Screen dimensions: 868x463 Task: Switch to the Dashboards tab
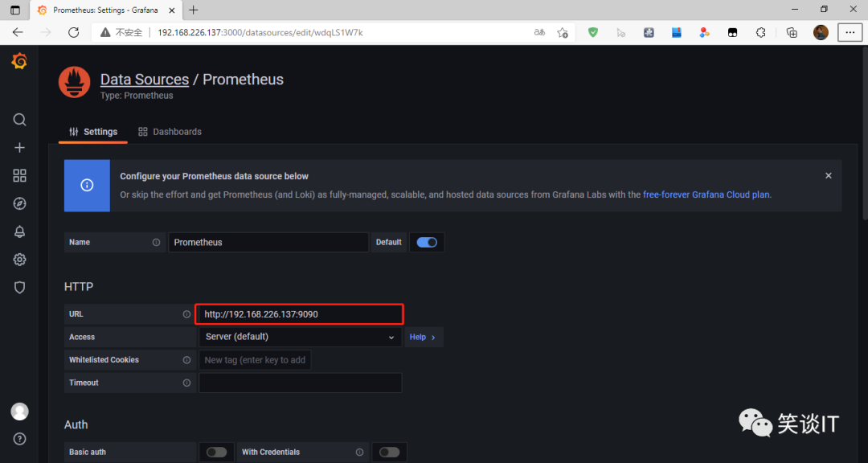170,132
